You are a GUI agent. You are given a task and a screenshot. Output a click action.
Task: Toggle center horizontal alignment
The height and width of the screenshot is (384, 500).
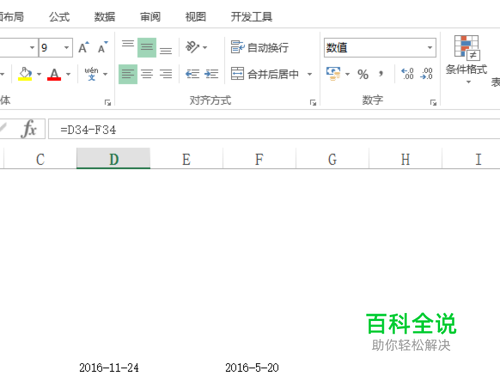tap(147, 74)
